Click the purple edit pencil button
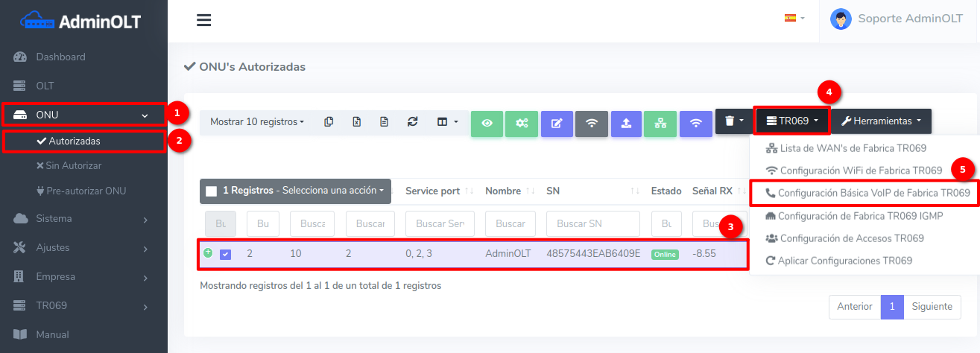 [556, 123]
